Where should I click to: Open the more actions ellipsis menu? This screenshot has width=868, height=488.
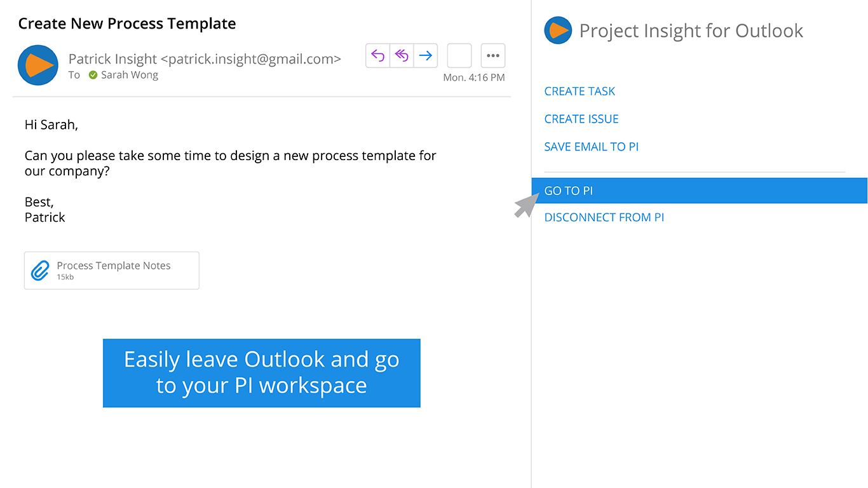(492, 56)
